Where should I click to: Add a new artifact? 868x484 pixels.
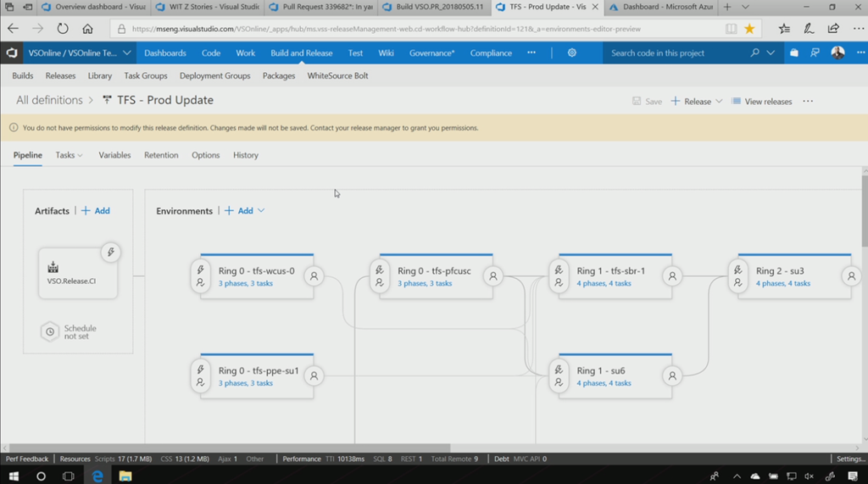click(96, 210)
